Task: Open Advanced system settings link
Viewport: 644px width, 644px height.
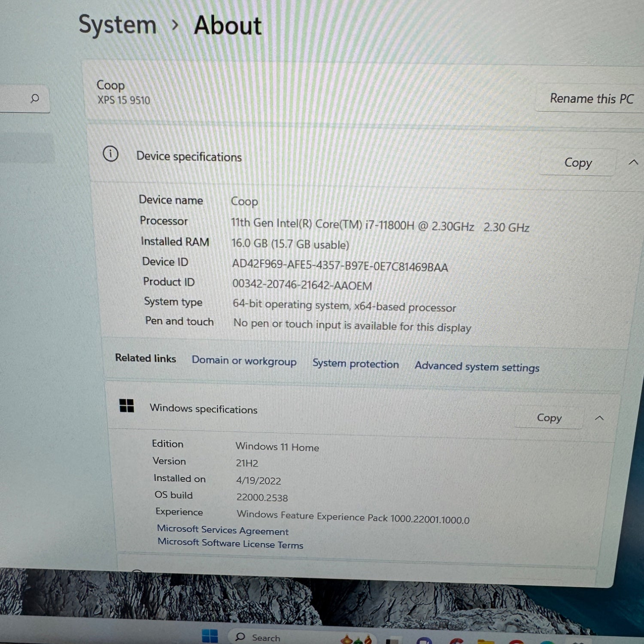Action: tap(477, 367)
